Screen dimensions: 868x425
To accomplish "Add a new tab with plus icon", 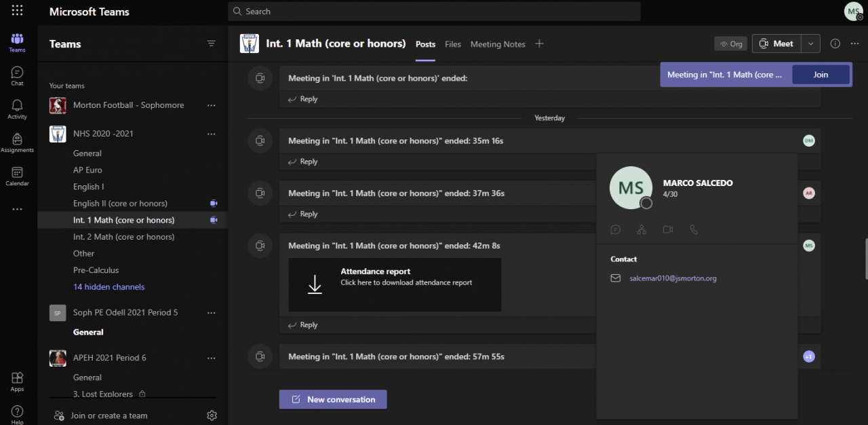I will point(539,43).
